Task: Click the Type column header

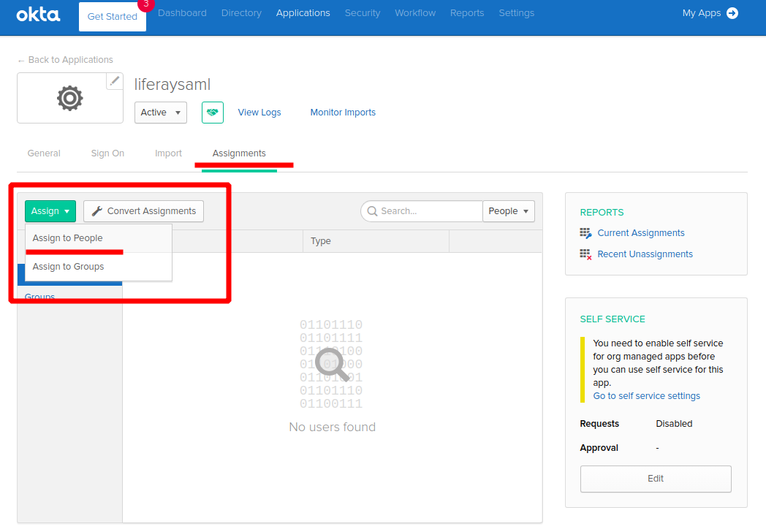Action: pyautogui.click(x=320, y=241)
